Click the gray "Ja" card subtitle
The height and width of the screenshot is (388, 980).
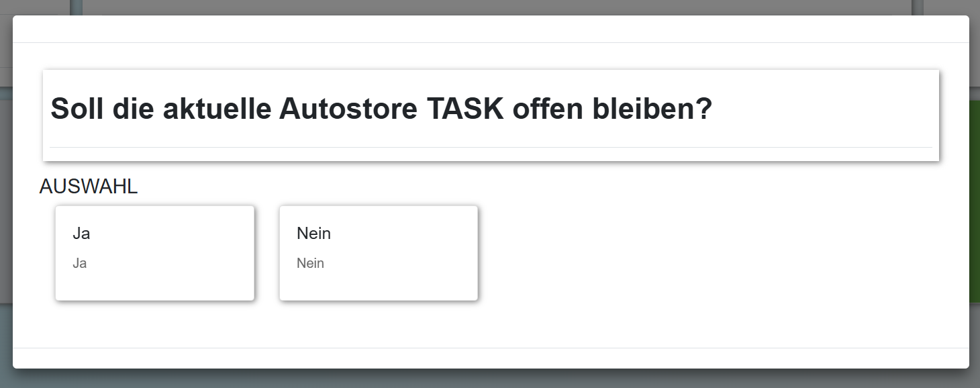pyautogui.click(x=80, y=263)
